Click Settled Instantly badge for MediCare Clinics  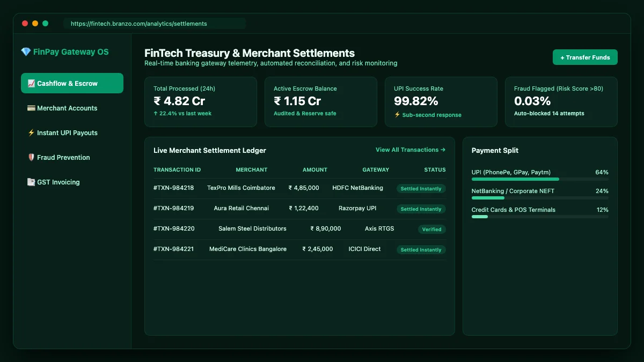421,250
